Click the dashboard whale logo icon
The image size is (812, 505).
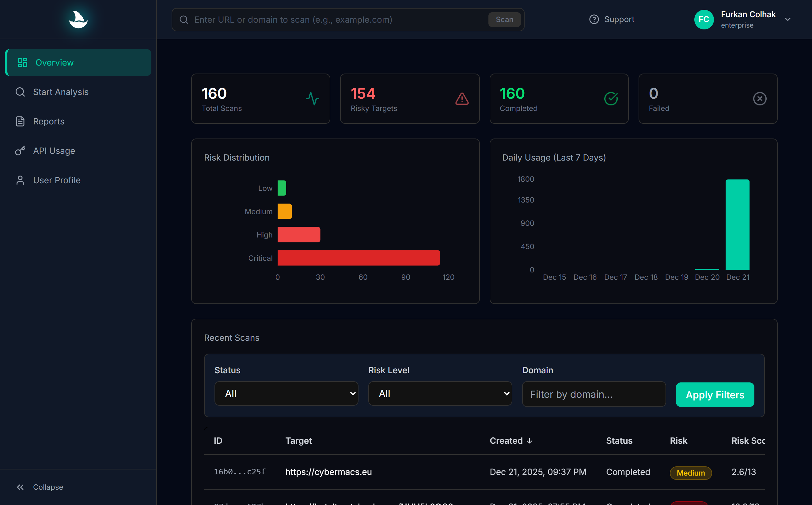(78, 19)
